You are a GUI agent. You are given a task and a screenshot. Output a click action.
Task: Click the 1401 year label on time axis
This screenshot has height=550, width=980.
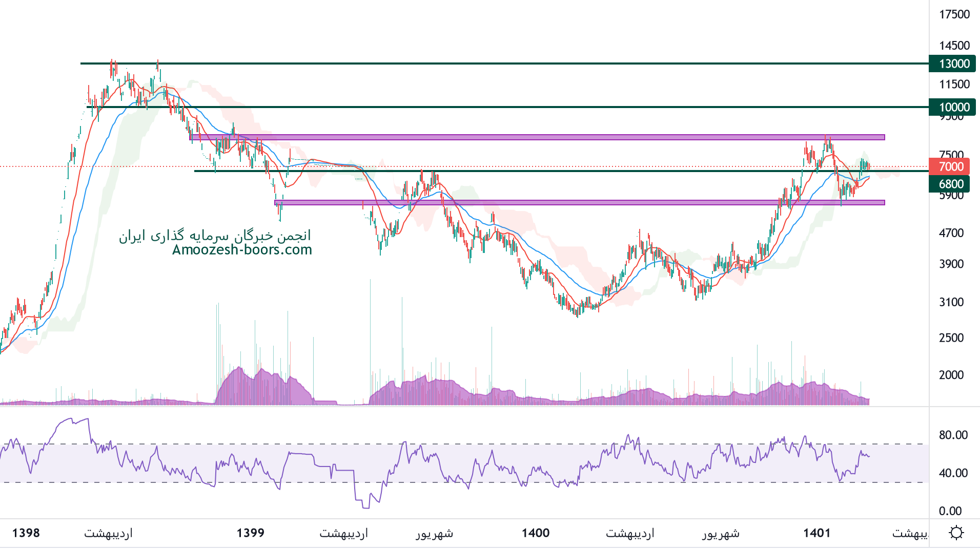(x=816, y=533)
